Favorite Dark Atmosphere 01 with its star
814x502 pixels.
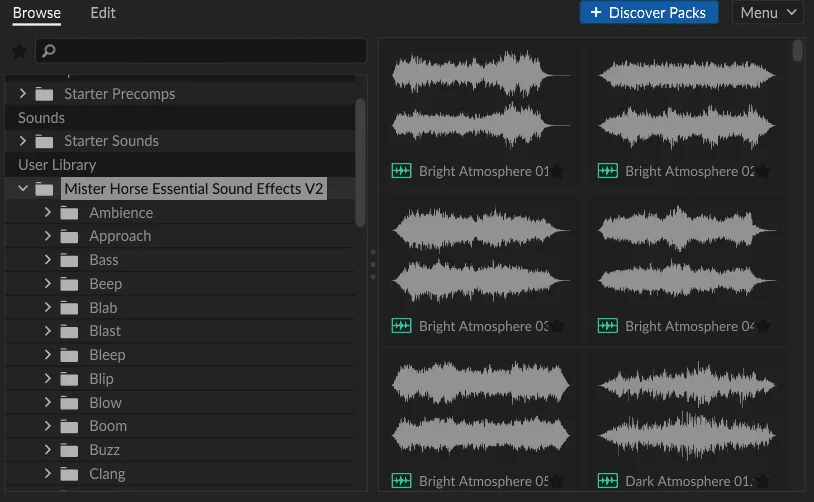(x=763, y=481)
